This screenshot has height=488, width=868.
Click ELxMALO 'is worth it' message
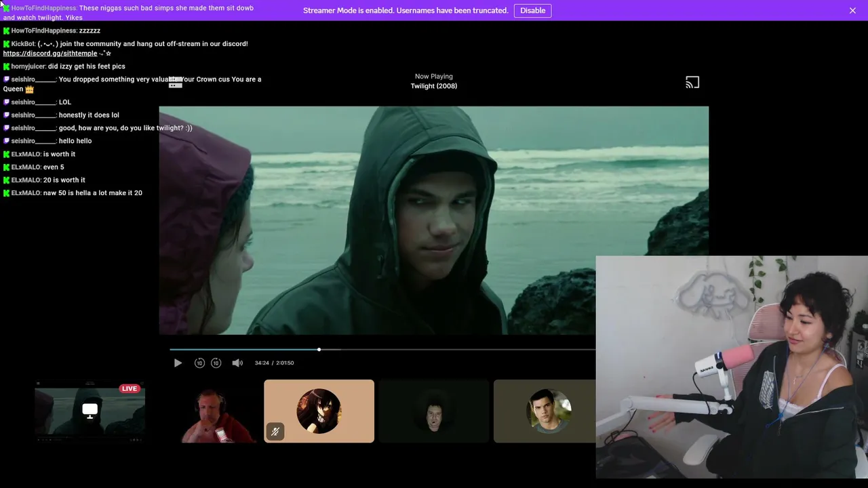pos(39,155)
